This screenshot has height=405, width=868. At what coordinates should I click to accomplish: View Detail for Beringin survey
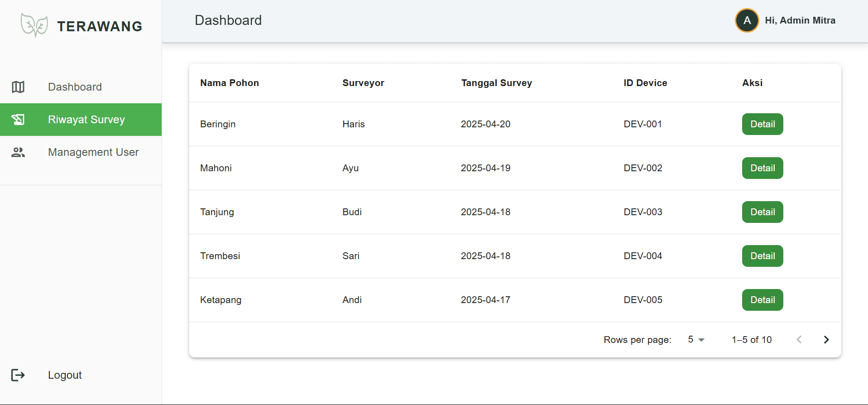click(x=762, y=124)
